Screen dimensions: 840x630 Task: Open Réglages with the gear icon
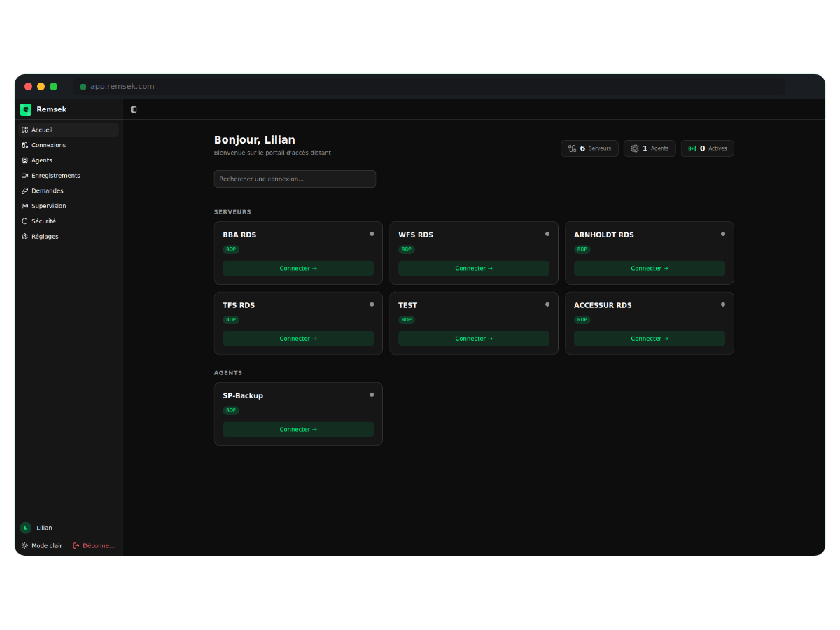coord(25,236)
